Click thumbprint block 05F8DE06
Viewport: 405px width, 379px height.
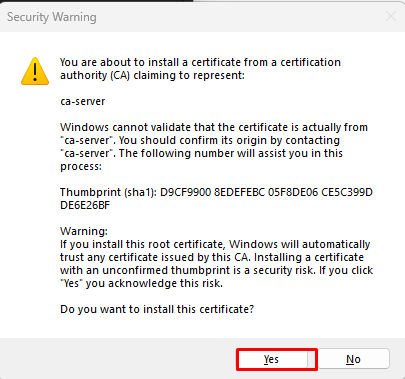(x=293, y=192)
